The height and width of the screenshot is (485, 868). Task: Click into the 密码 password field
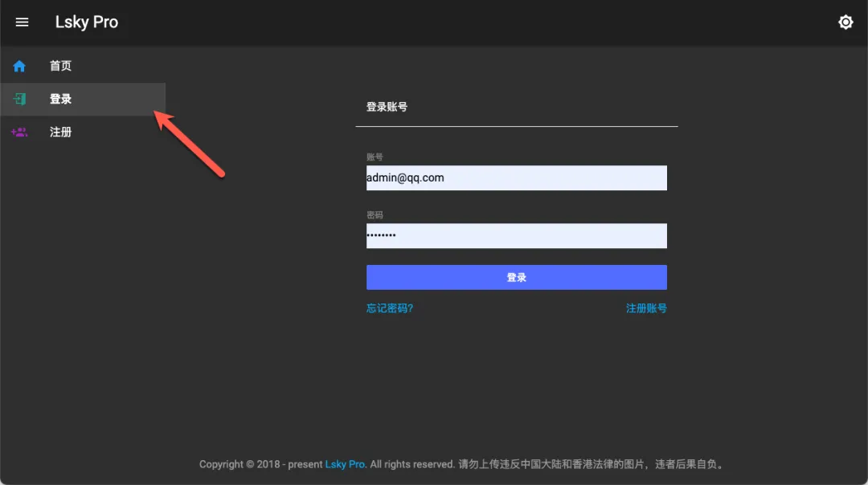pyautogui.click(x=516, y=235)
